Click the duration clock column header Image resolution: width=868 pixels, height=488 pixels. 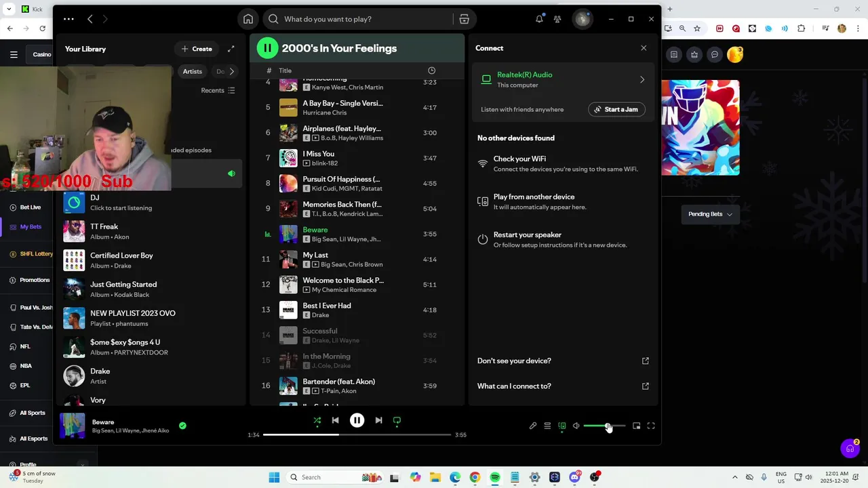[432, 70]
